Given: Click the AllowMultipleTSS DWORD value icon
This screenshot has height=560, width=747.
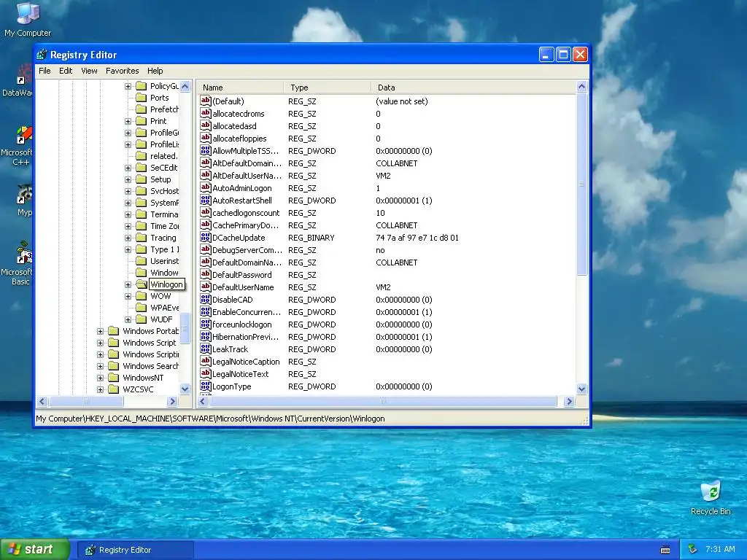Looking at the screenshot, I should [205, 150].
